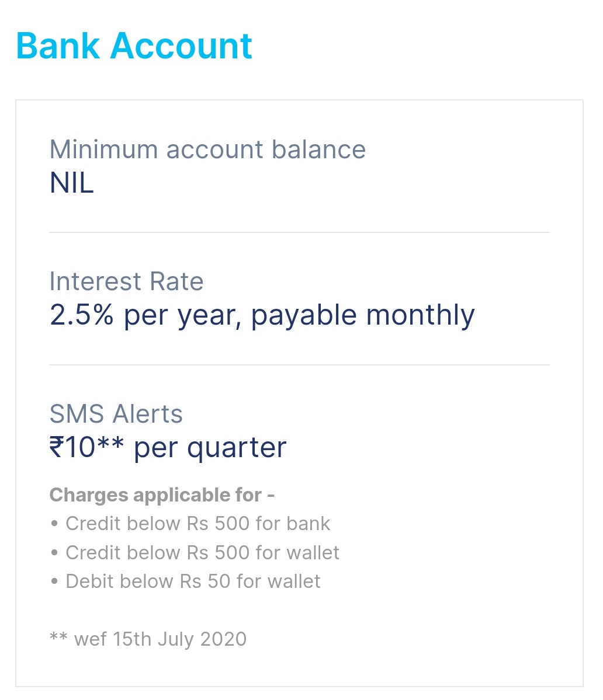
Task: Click the rupee symbol before 10
Action: click(x=57, y=448)
